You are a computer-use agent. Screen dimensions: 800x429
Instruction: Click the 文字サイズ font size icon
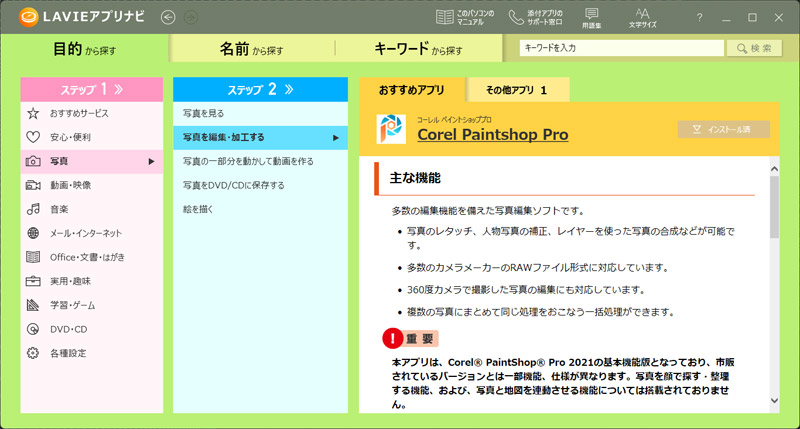click(643, 17)
